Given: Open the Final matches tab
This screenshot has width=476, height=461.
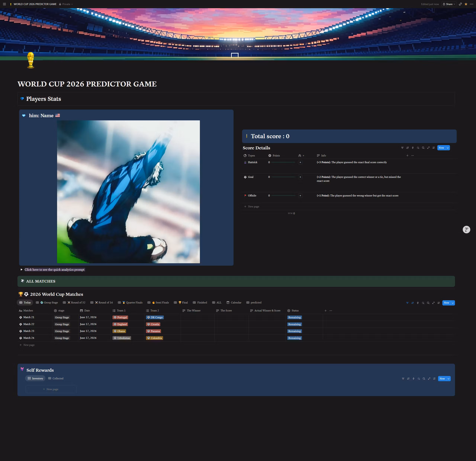Looking at the screenshot, I should click(181, 302).
